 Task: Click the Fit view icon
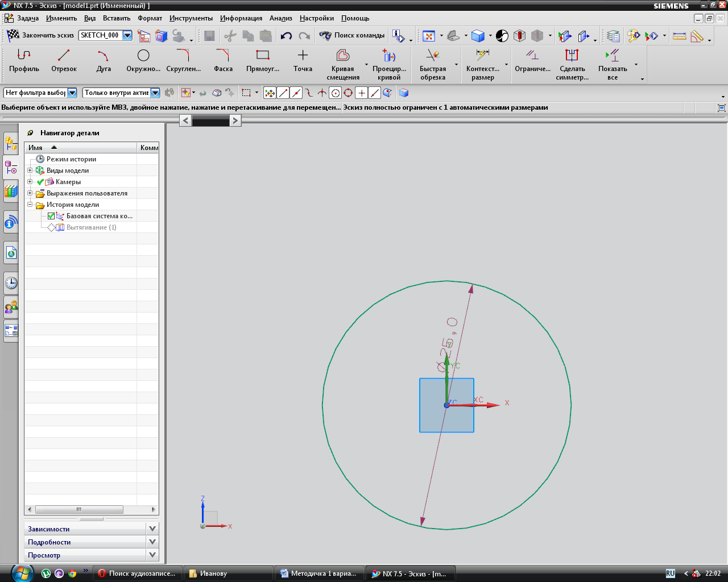point(429,36)
